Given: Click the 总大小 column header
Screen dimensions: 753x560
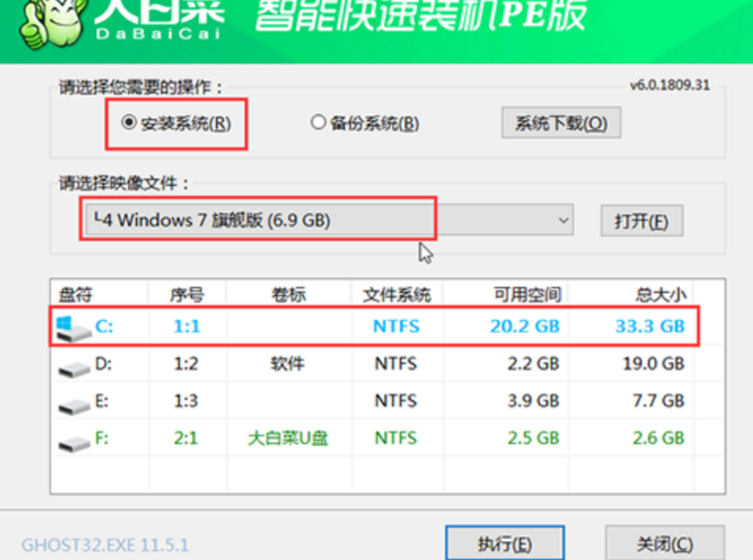Looking at the screenshot, I should [661, 295].
